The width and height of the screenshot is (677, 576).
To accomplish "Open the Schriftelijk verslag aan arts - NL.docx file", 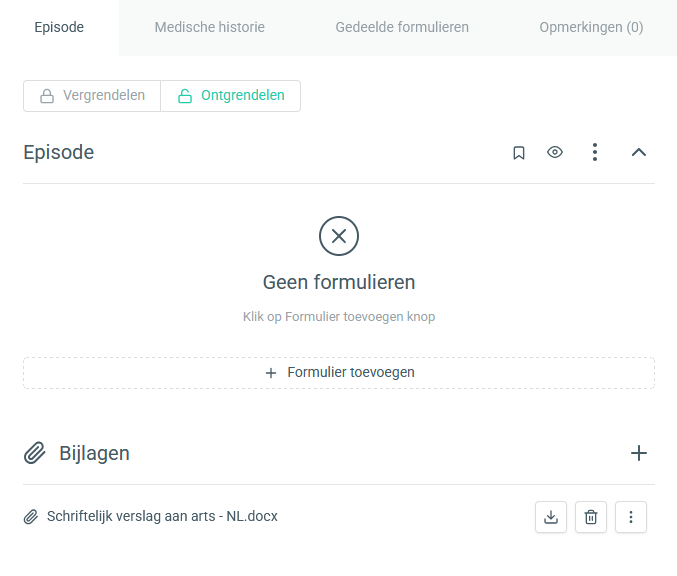I will (x=162, y=516).
